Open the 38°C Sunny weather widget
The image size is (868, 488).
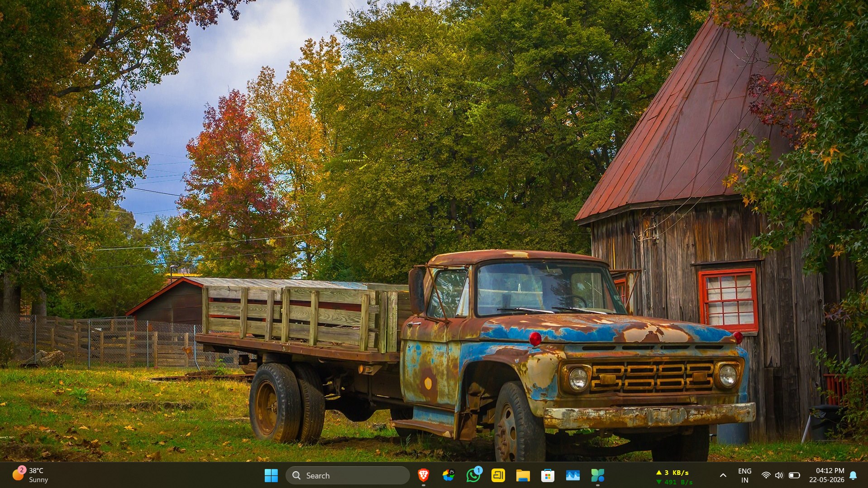[31, 475]
